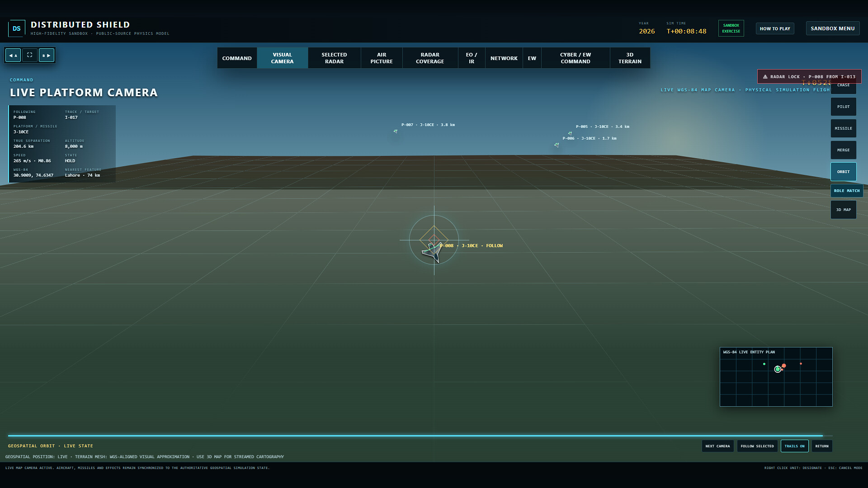Click the small green dot in entity plan
Viewport: 868px width, 488px height.
[x=764, y=364]
